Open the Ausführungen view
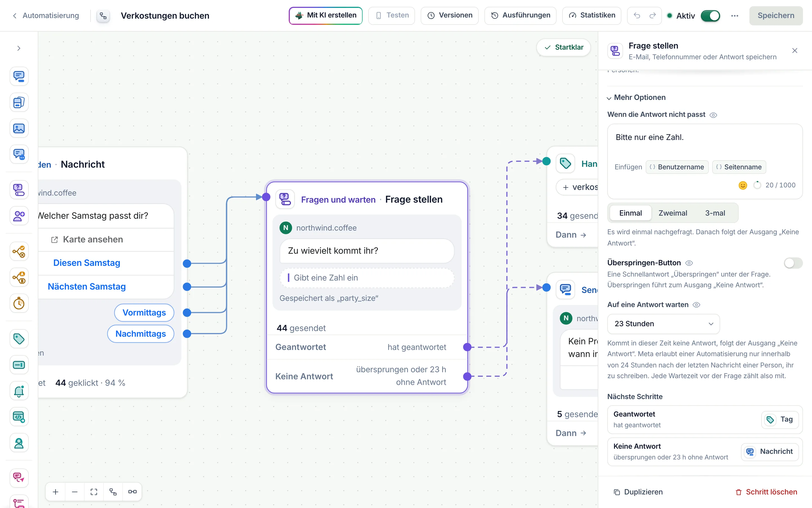 click(x=520, y=16)
